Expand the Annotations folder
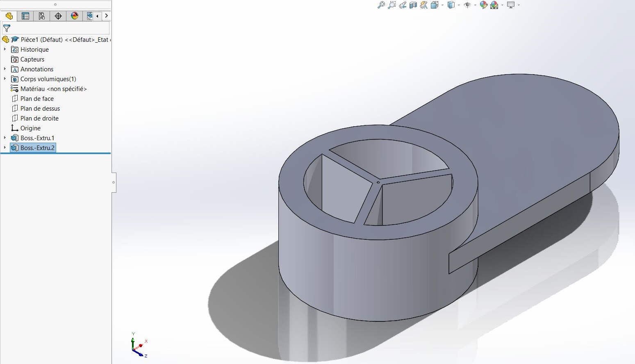 pyautogui.click(x=5, y=69)
